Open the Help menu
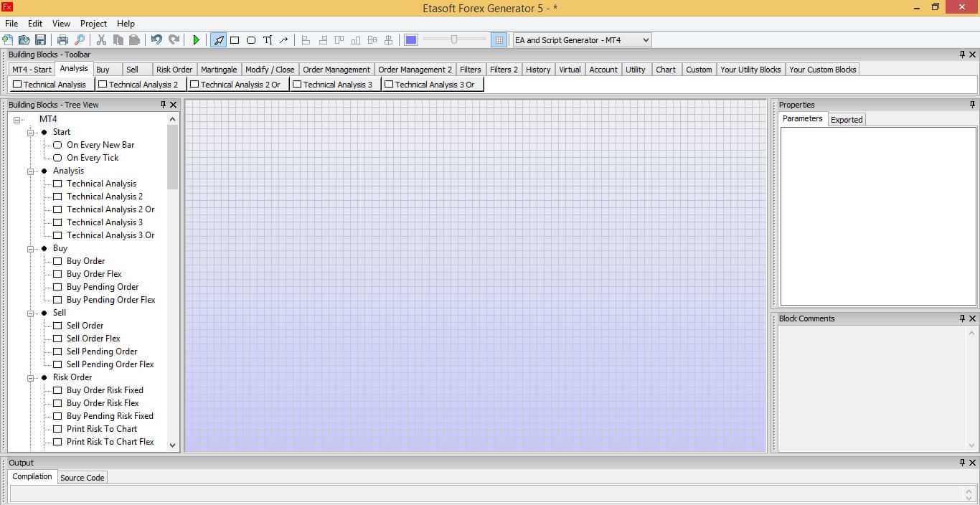This screenshot has height=505, width=980. coord(126,24)
